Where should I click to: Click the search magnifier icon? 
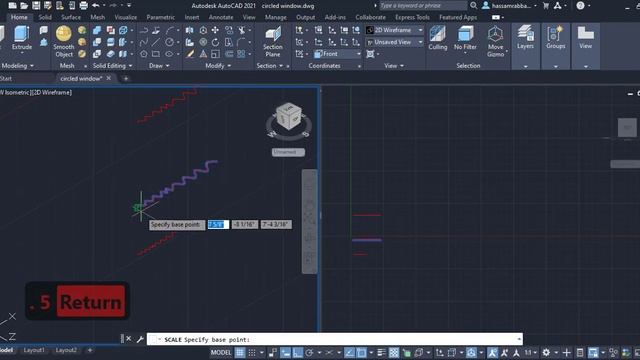pyautogui.click(x=473, y=6)
